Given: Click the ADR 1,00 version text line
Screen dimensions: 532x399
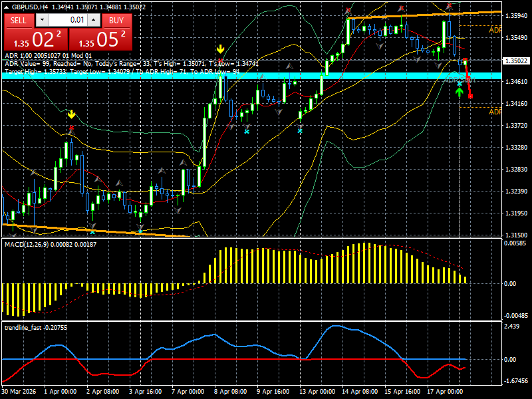Looking at the screenshot, I should (x=48, y=56).
